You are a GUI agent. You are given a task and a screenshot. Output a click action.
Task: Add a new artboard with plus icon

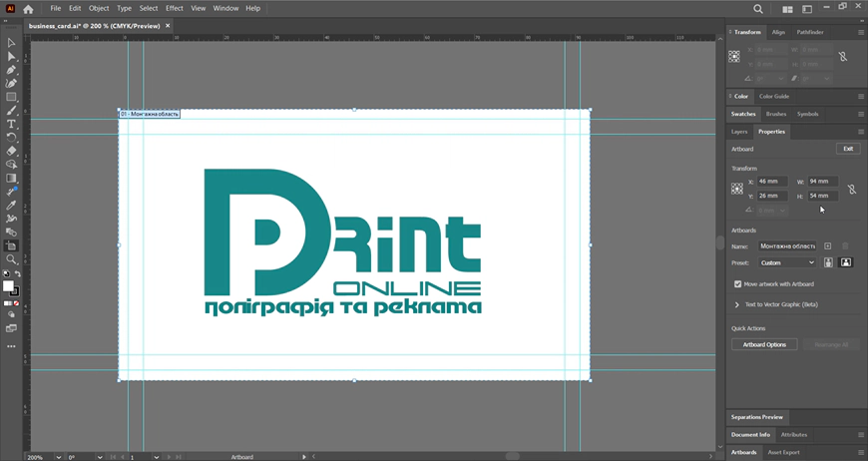click(827, 245)
